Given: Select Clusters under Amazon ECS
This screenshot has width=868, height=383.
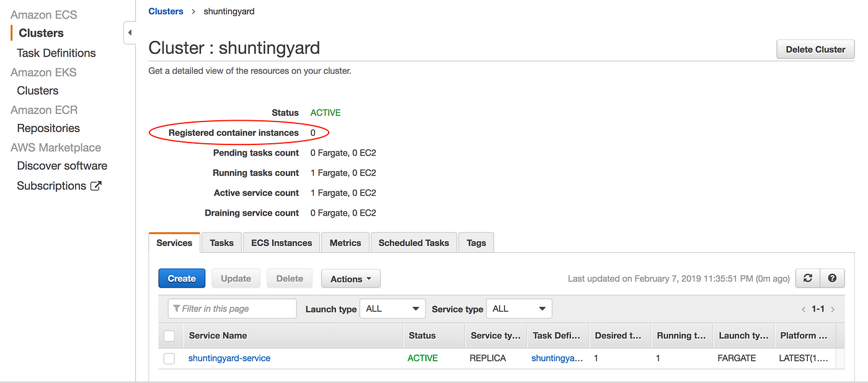Looking at the screenshot, I should (41, 33).
